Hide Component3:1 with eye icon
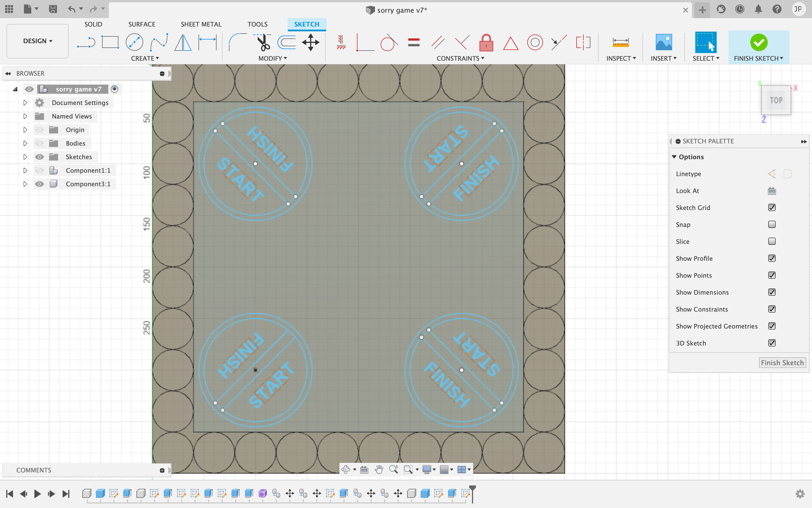 (x=39, y=184)
